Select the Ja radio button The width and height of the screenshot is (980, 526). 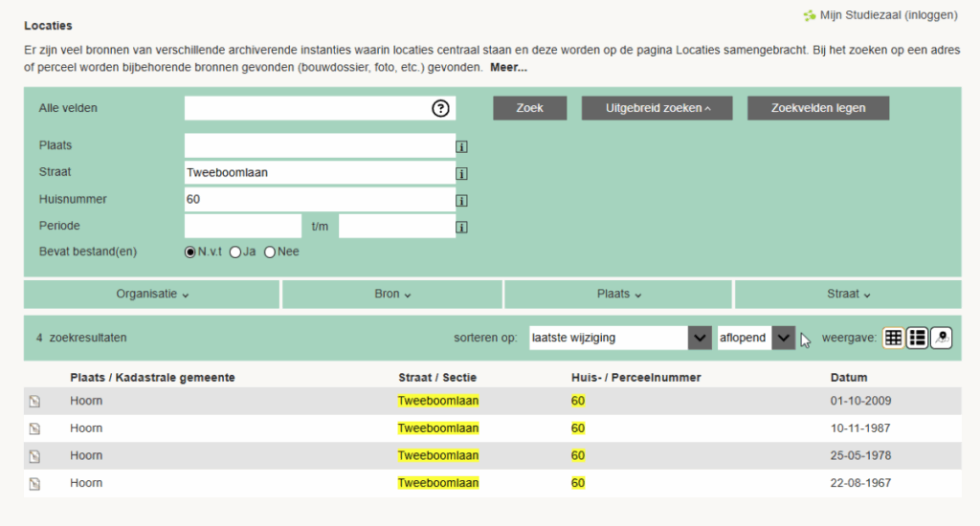click(235, 252)
